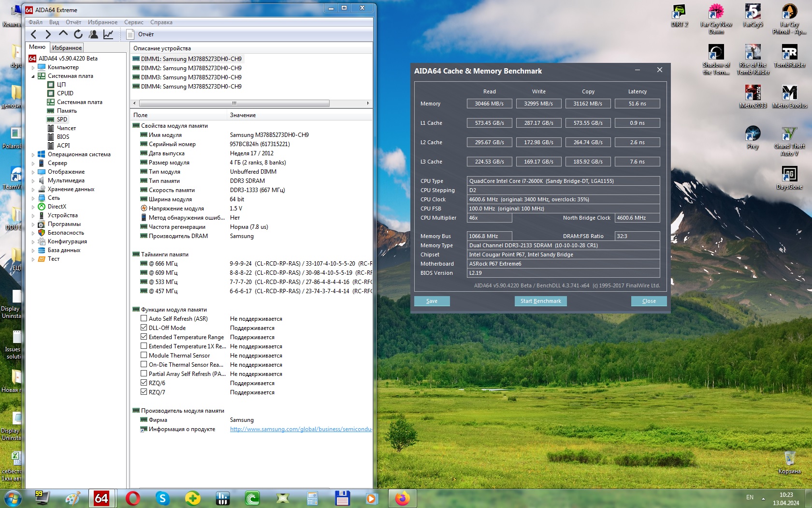Open Far Cry New Dawn desktop shortcut
The width and height of the screenshot is (812, 508).
pos(716,19)
